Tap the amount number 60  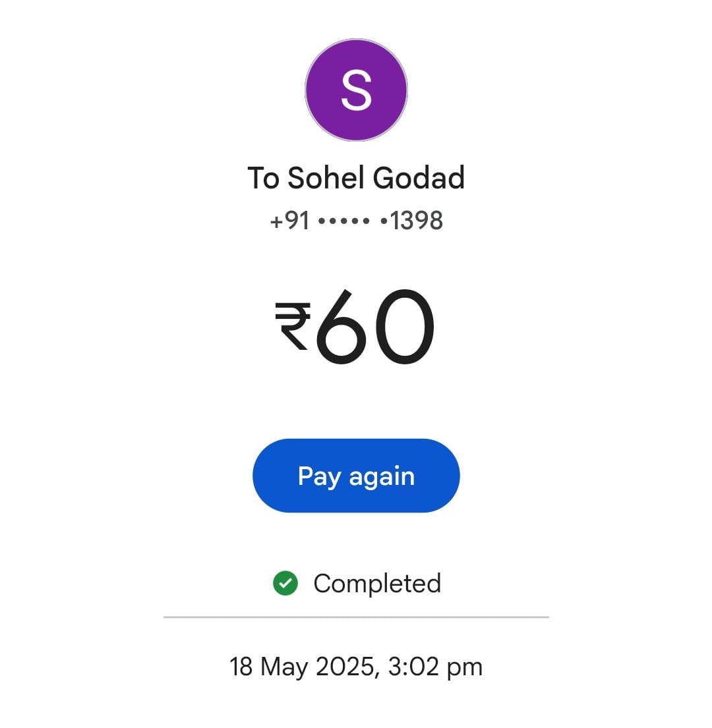375,327
